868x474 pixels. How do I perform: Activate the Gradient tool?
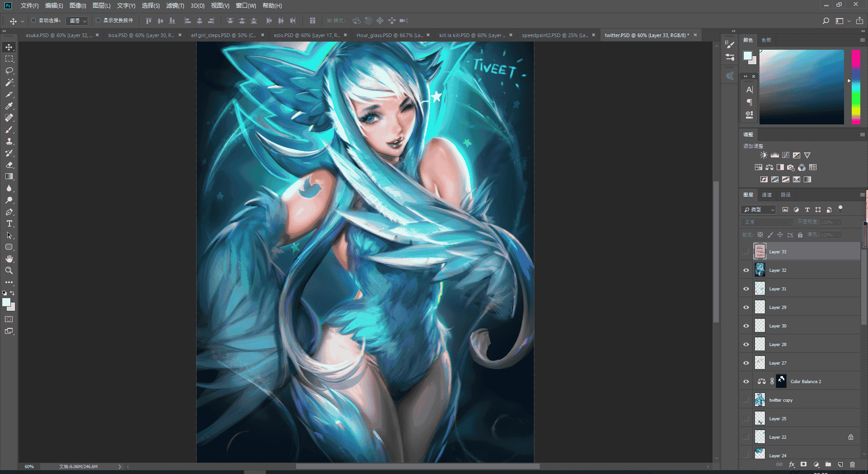pos(9,176)
